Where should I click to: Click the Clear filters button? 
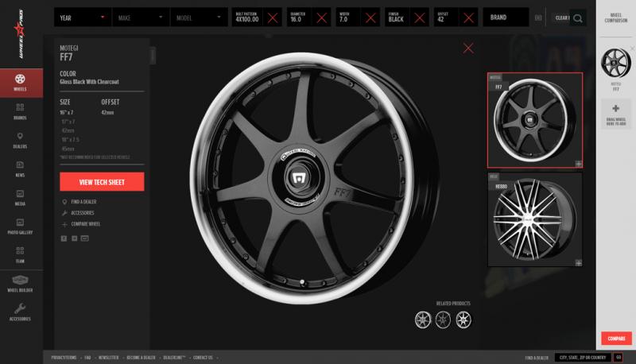pyautogui.click(x=562, y=17)
